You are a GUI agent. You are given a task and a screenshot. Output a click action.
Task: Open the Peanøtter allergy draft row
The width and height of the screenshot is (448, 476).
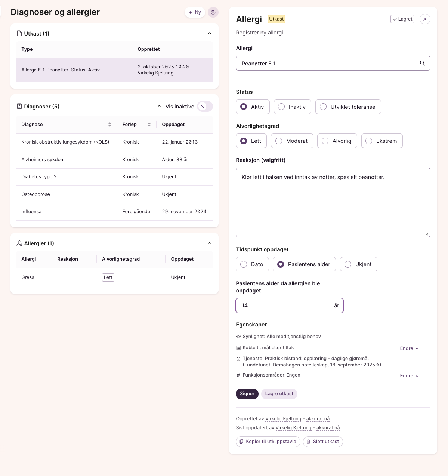114,70
